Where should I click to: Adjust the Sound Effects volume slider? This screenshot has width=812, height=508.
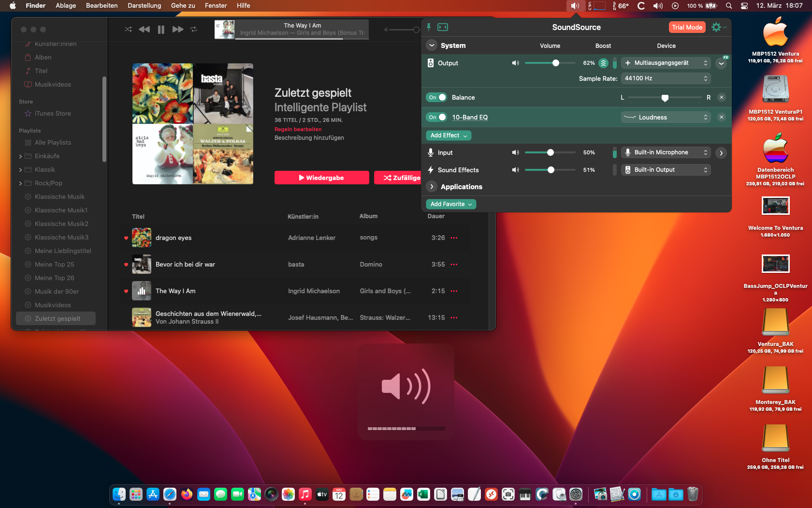coord(550,170)
